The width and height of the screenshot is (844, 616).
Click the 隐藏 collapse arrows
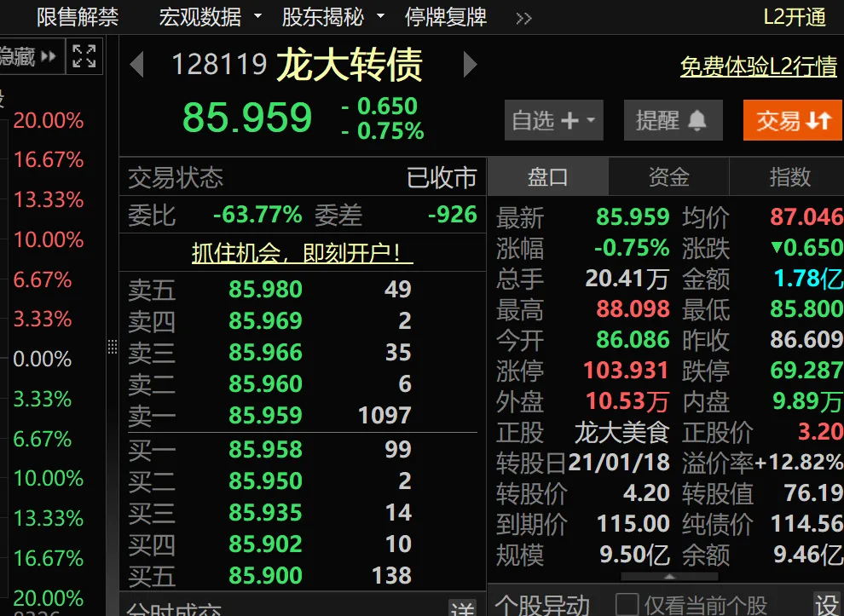(x=49, y=56)
